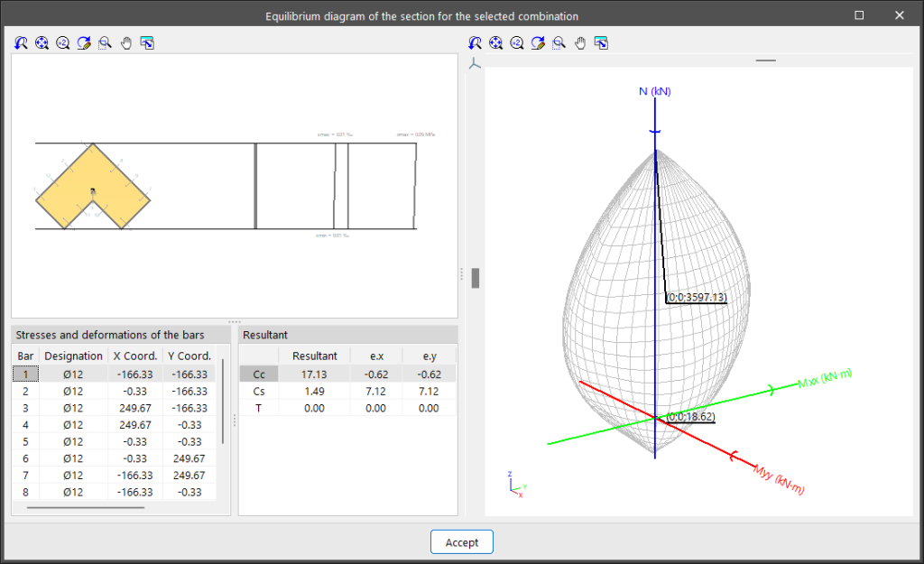The width and height of the screenshot is (924, 564).
Task: Click the axis orientation widget icon
Action: pyautogui.click(x=474, y=63)
